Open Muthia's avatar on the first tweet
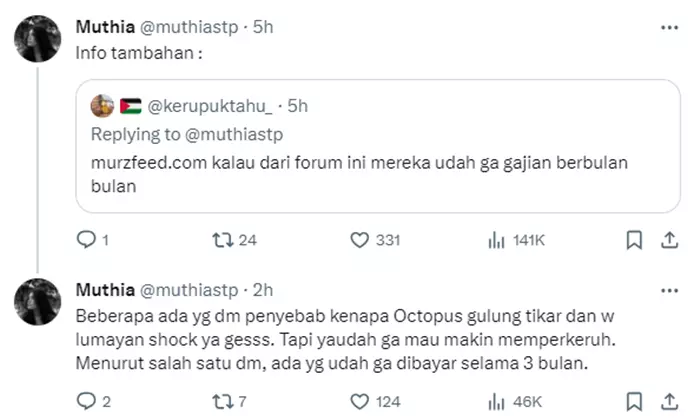The image size is (700, 420). click(38, 38)
